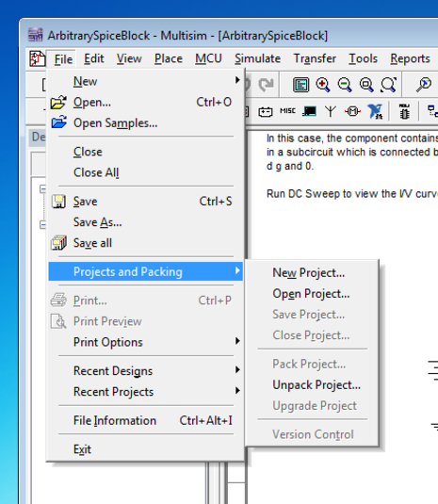The image size is (438, 504).
Task: Select the electromechanical motor component icon
Action: (x=352, y=111)
